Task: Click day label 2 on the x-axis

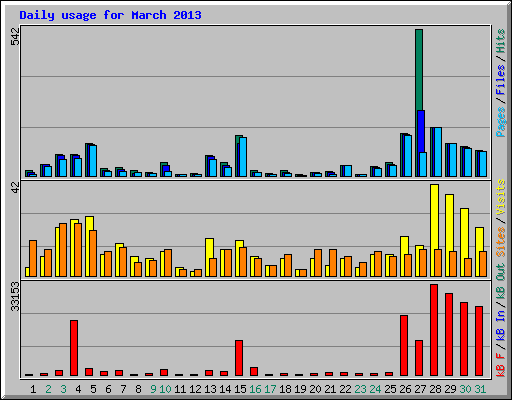Action: click(x=48, y=389)
